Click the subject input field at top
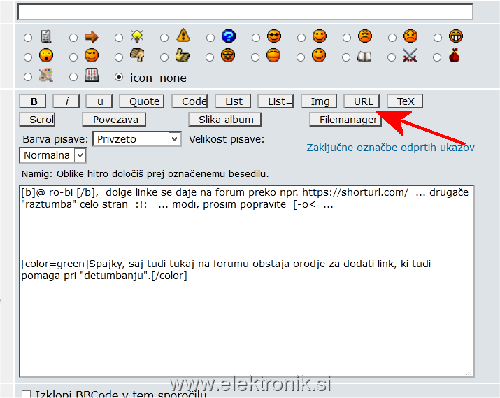The height and width of the screenshot is (398, 500). 245,12
